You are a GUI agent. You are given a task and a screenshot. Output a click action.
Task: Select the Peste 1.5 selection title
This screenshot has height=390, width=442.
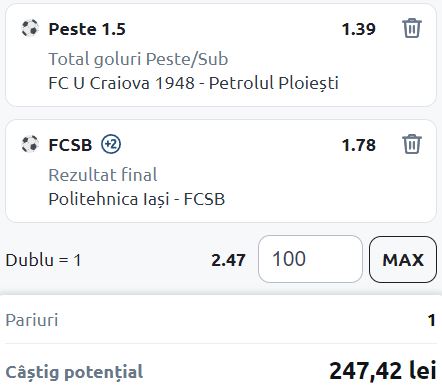(x=87, y=29)
